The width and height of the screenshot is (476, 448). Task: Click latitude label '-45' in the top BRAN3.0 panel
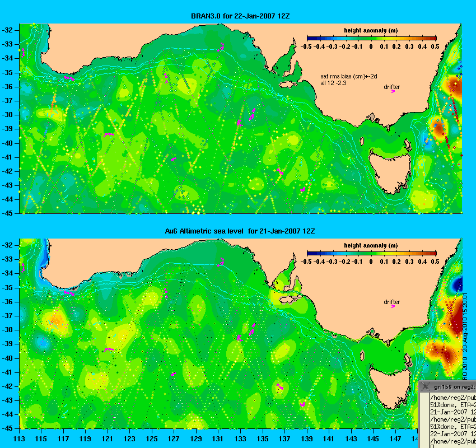8,213
